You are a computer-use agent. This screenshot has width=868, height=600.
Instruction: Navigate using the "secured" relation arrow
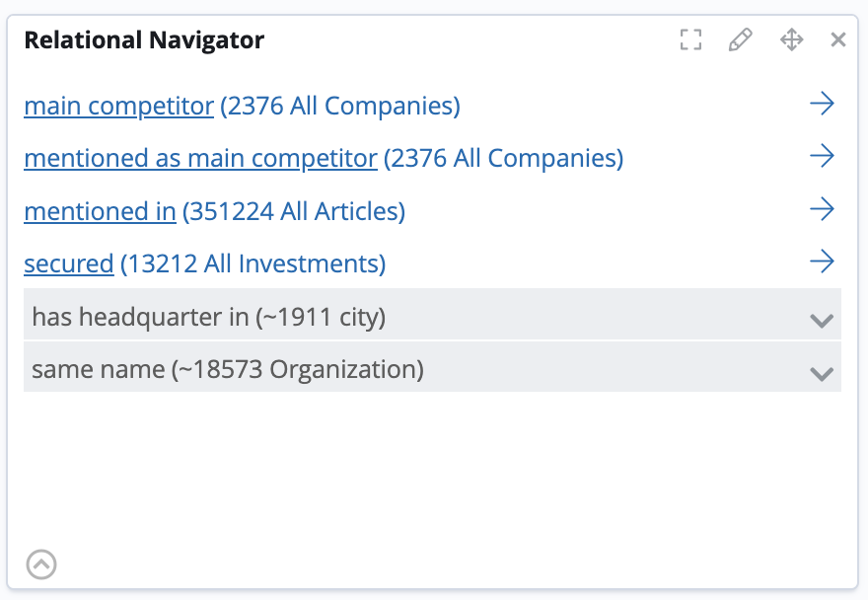click(x=823, y=262)
